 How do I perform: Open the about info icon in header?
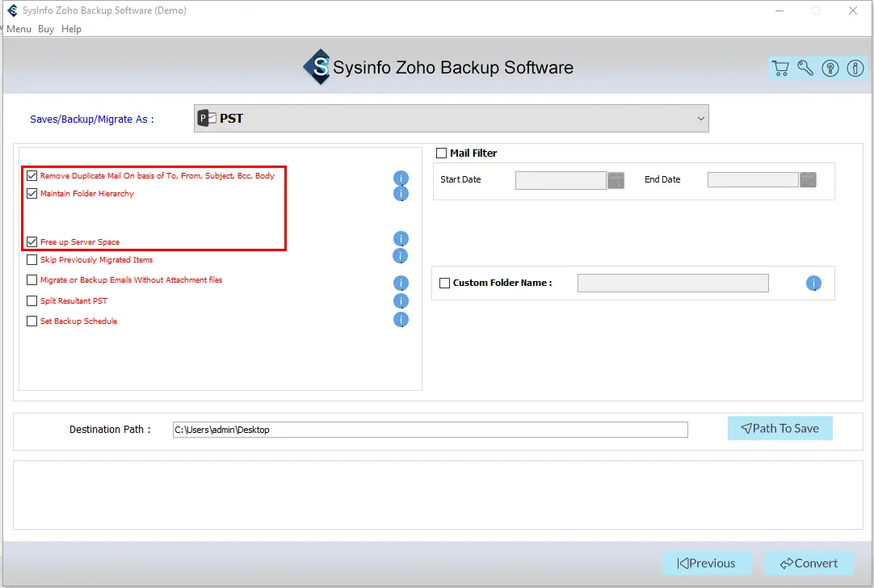855,68
